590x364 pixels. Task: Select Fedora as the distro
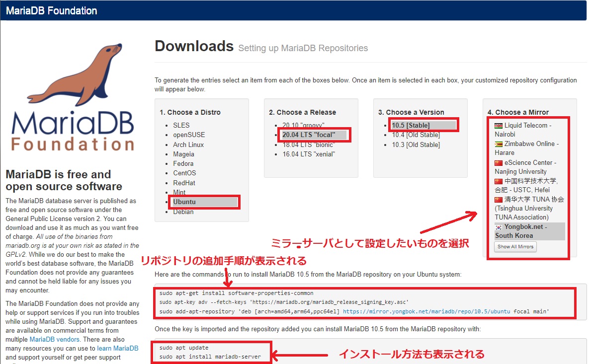coord(183,163)
